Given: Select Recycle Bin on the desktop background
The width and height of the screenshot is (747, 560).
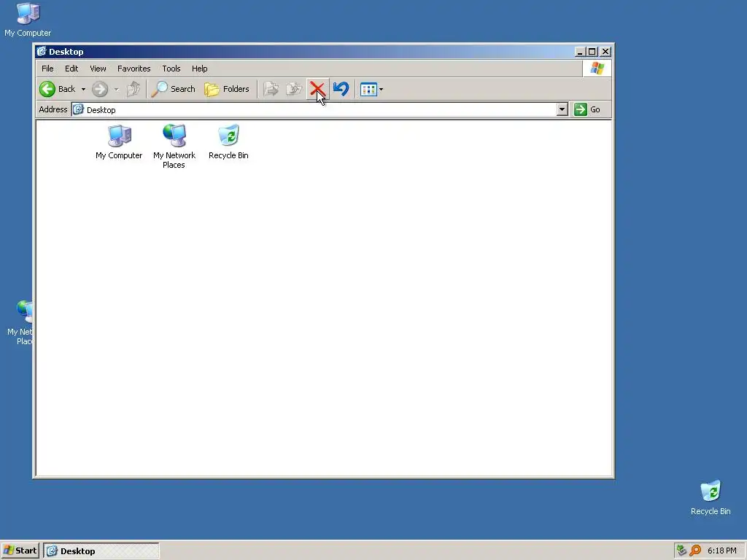Looking at the screenshot, I should (x=711, y=497).
